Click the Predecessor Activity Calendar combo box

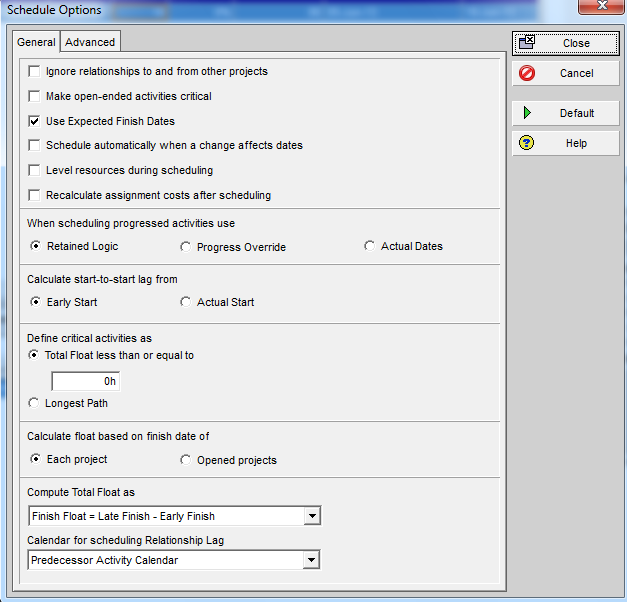[x=174, y=560]
